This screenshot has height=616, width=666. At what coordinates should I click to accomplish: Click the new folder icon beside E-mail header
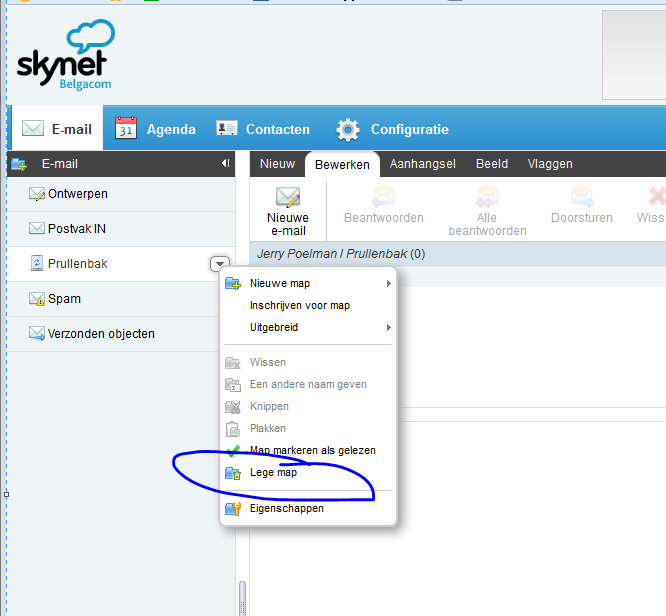click(x=19, y=164)
